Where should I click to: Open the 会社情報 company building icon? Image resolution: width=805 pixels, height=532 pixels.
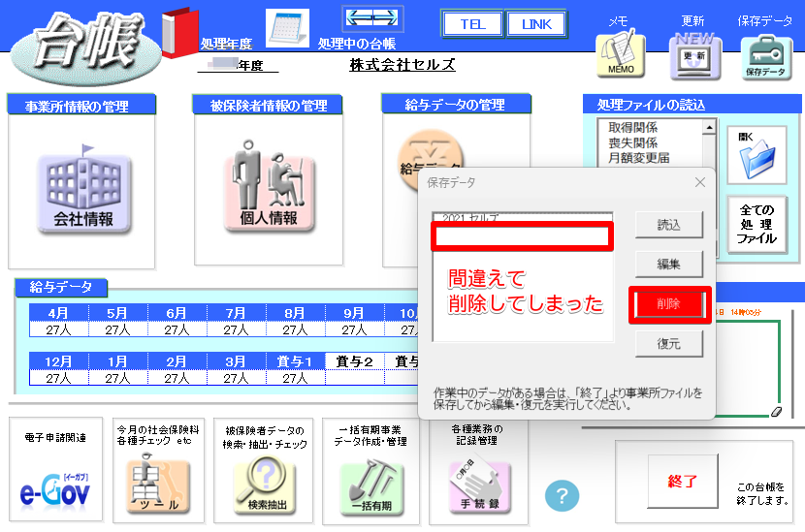pyautogui.click(x=83, y=191)
